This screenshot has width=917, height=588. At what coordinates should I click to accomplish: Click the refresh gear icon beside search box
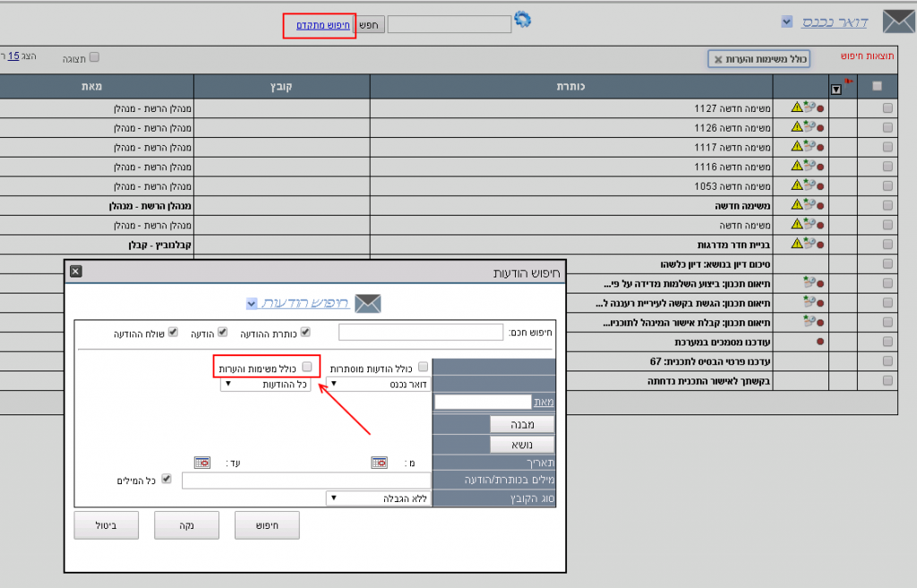523,20
